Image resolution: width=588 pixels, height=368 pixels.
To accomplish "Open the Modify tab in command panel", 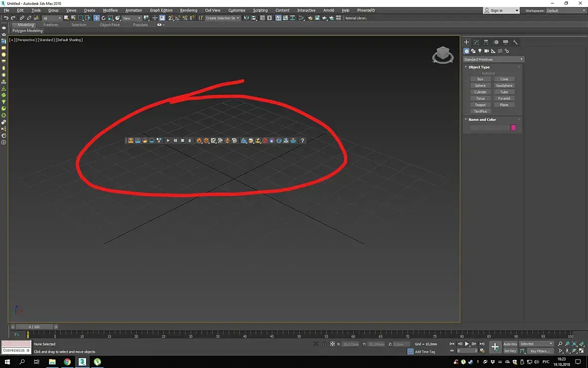I will (x=476, y=42).
